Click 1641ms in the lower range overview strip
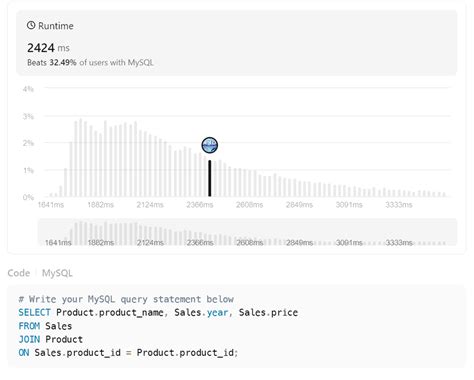Screen dimensions: 474x380 coord(58,243)
